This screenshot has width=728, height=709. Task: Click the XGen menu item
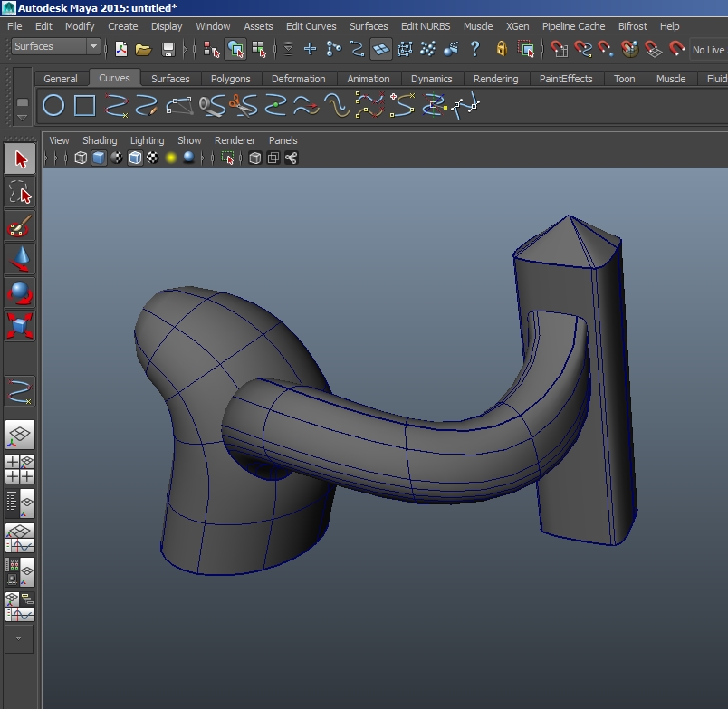(517, 26)
